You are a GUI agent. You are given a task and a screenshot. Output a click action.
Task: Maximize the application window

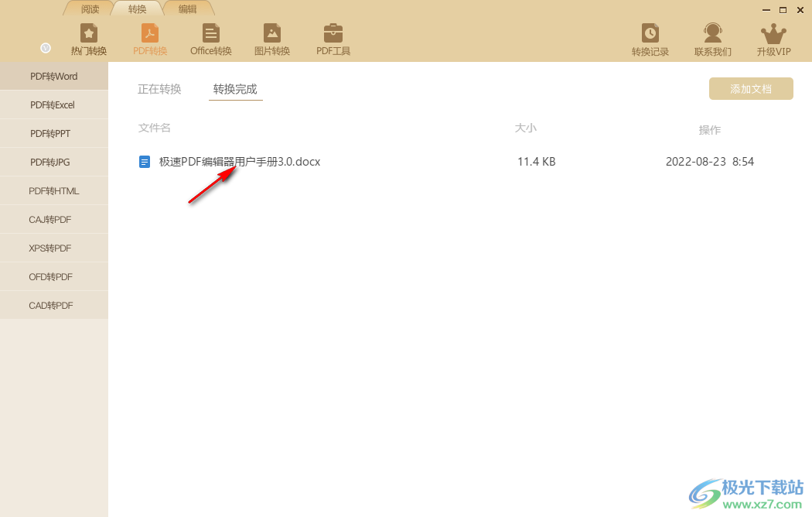point(783,10)
